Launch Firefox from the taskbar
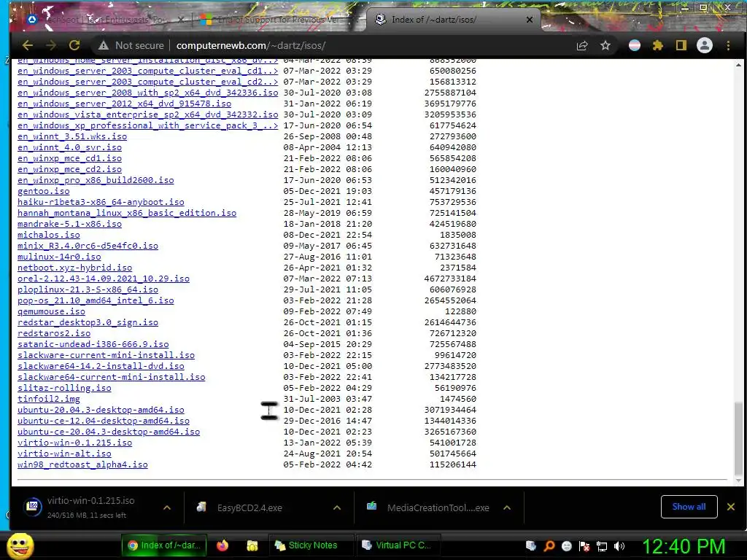The image size is (747, 560). (x=222, y=545)
